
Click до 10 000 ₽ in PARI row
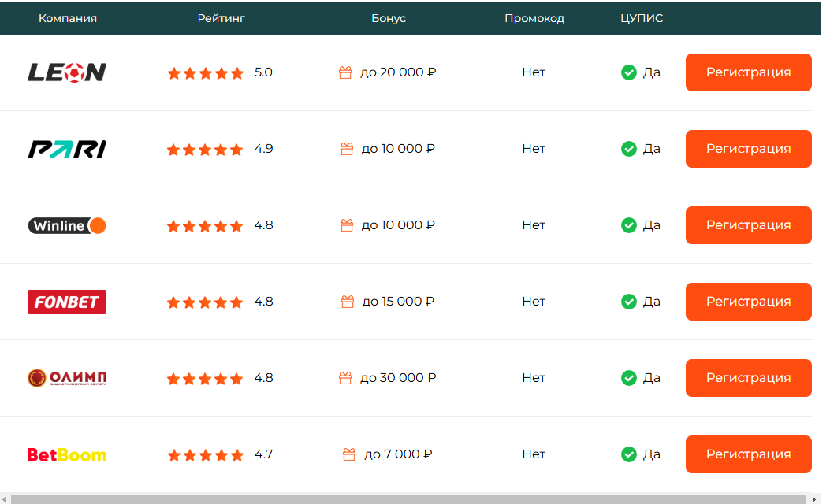click(x=398, y=149)
